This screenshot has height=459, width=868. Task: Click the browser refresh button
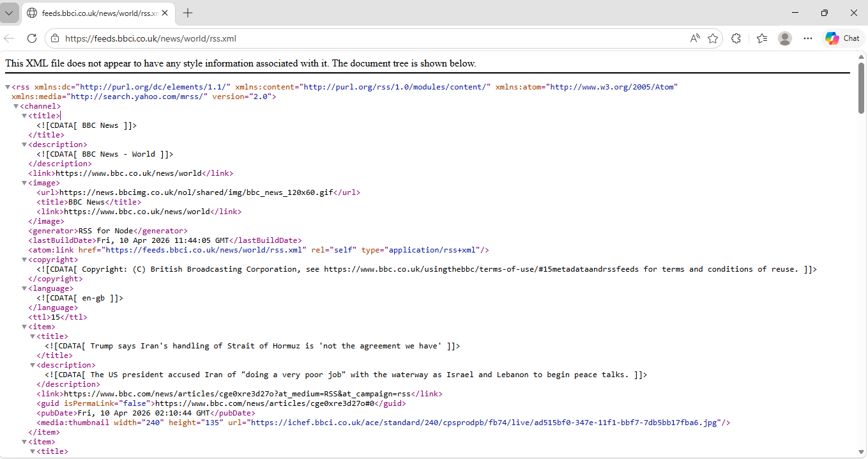click(32, 38)
